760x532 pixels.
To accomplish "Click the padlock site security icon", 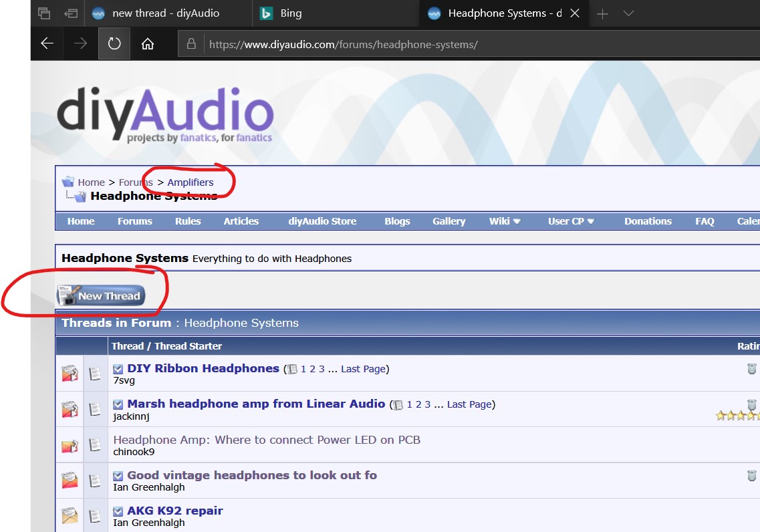I will point(191,44).
